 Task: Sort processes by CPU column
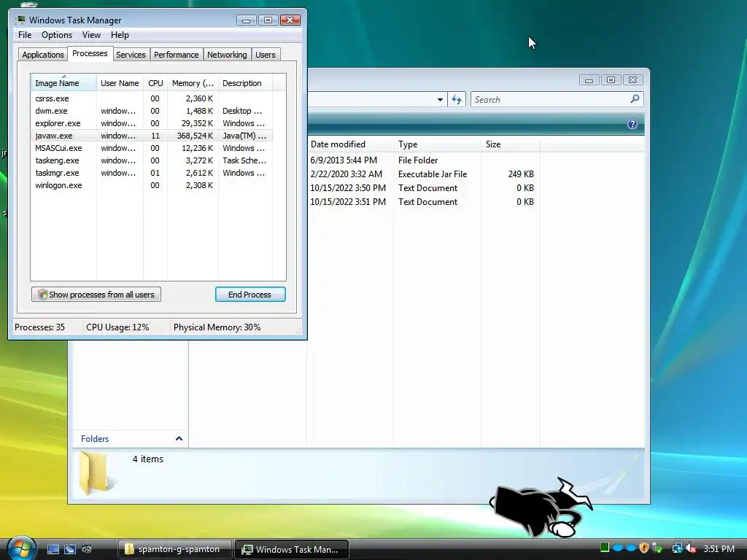click(155, 83)
